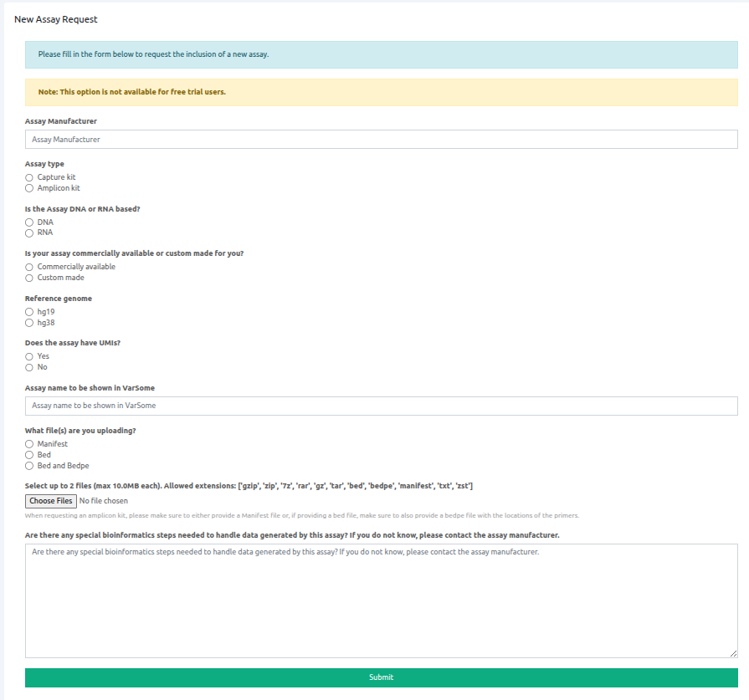749x700 pixels.
Task: Select the Capture kit radio button
Action: [29, 177]
